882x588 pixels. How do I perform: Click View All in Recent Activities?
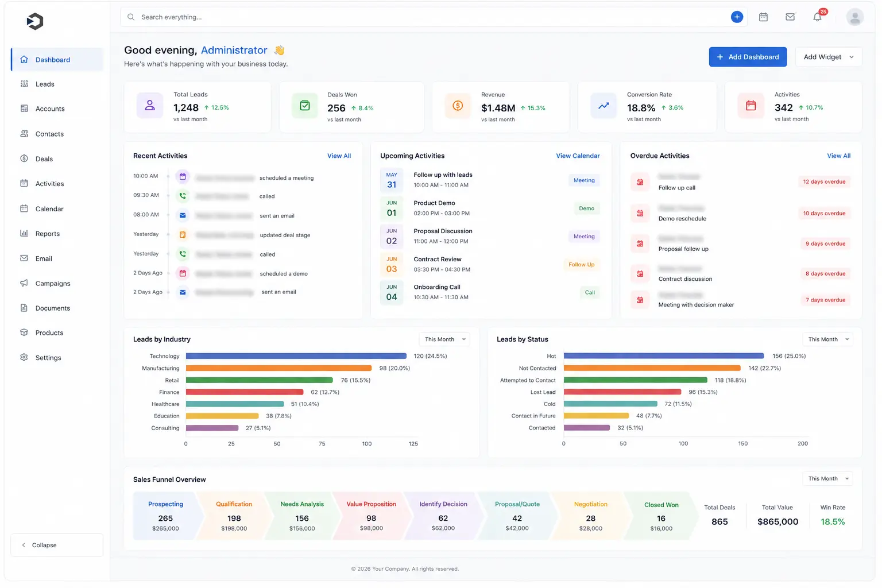(339, 156)
